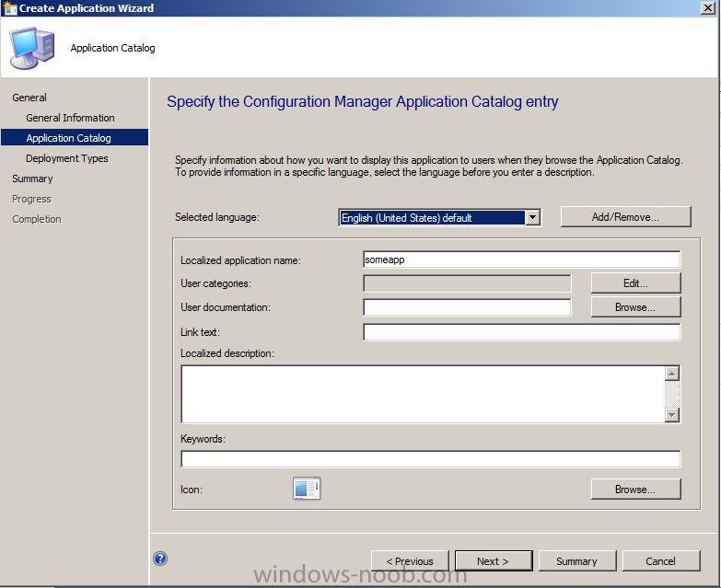Image resolution: width=721 pixels, height=588 pixels.
Task: Click the page heading about Application Catalog entry
Action: [x=362, y=101]
